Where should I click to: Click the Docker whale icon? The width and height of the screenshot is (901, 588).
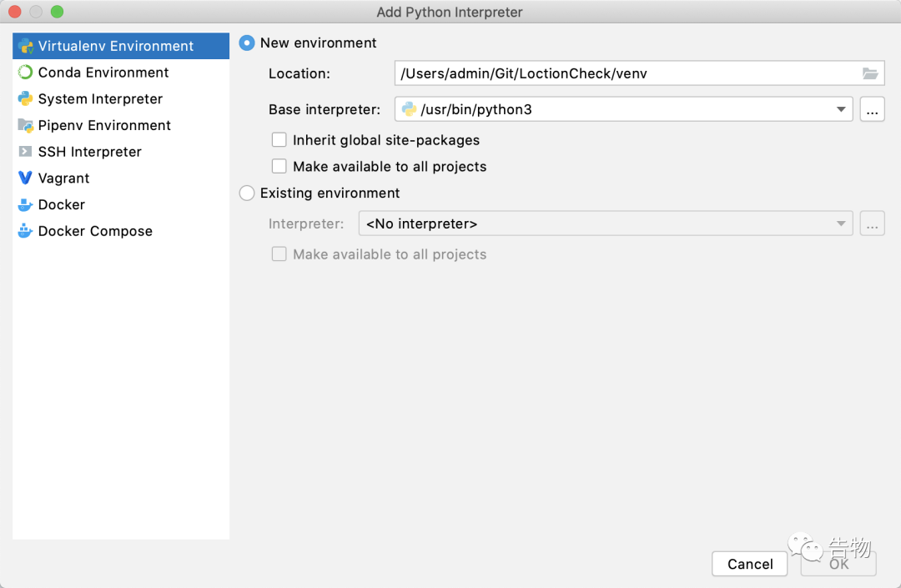(x=25, y=204)
